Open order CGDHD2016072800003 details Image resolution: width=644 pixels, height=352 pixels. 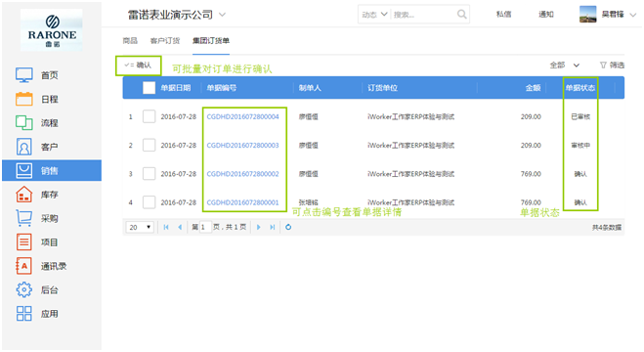242,146
